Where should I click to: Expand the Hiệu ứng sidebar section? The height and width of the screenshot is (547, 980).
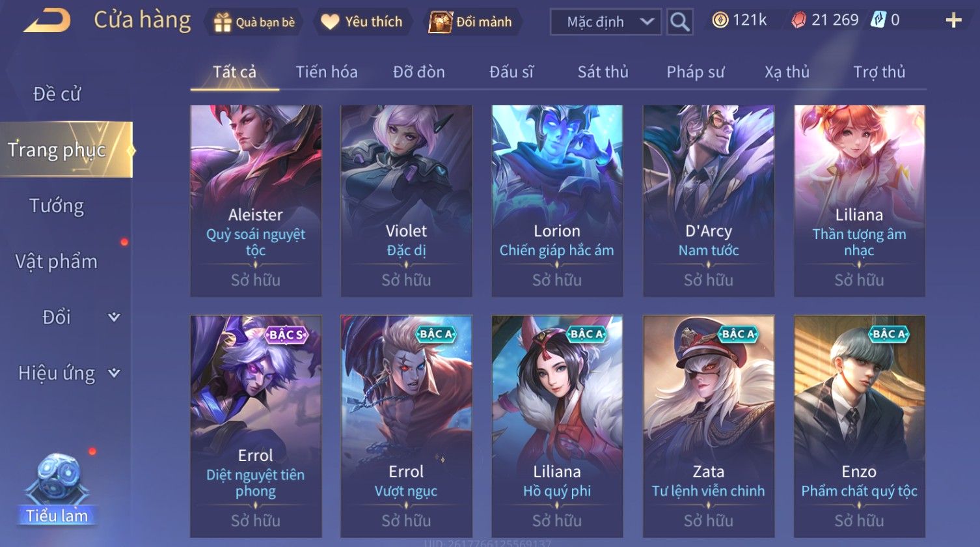tap(114, 373)
